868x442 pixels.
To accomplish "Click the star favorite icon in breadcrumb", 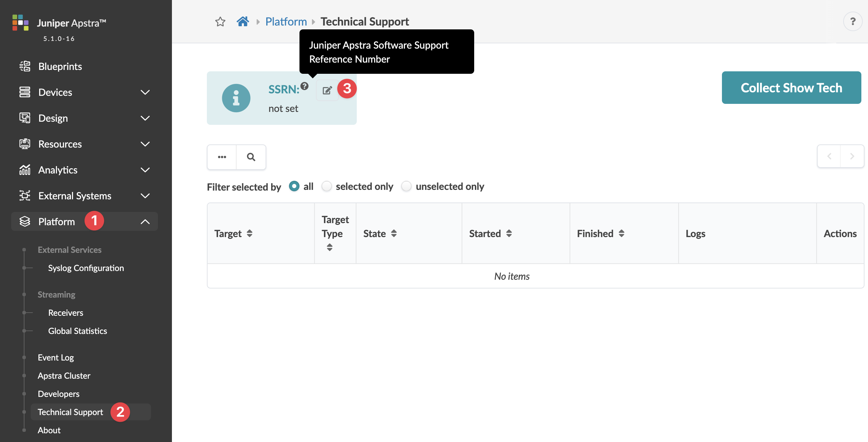I will pyautogui.click(x=220, y=22).
